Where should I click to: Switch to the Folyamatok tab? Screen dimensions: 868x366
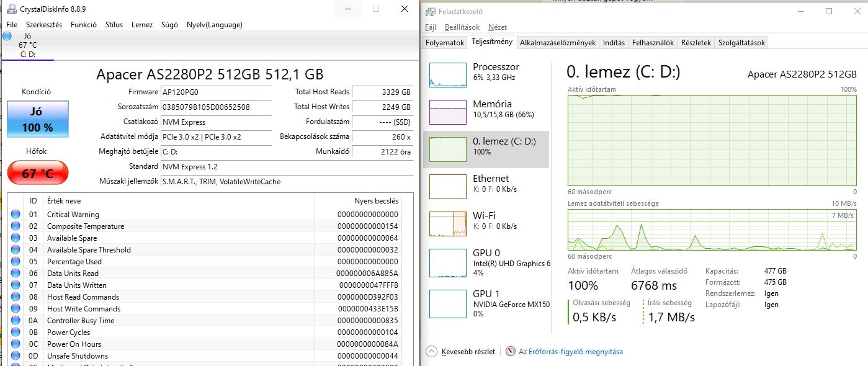click(x=444, y=43)
